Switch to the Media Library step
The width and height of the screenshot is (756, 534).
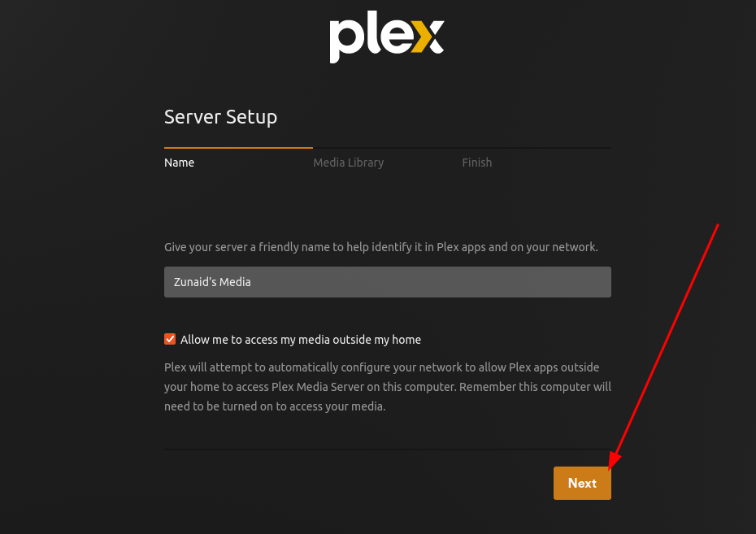point(348,163)
